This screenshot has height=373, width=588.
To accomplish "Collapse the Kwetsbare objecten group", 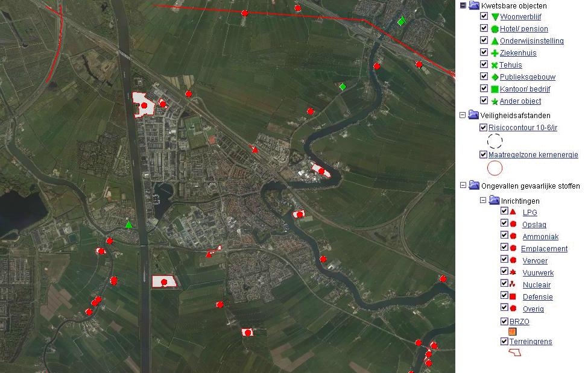I will [x=463, y=5].
